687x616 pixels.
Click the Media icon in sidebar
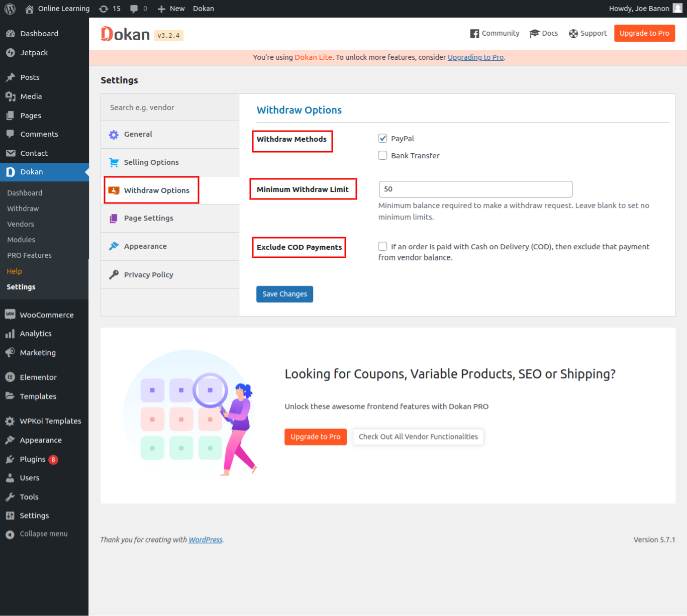coord(10,96)
